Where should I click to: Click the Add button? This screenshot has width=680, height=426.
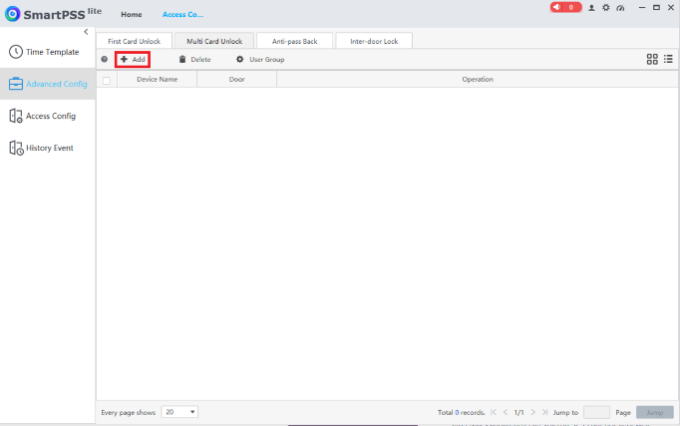[x=133, y=59]
